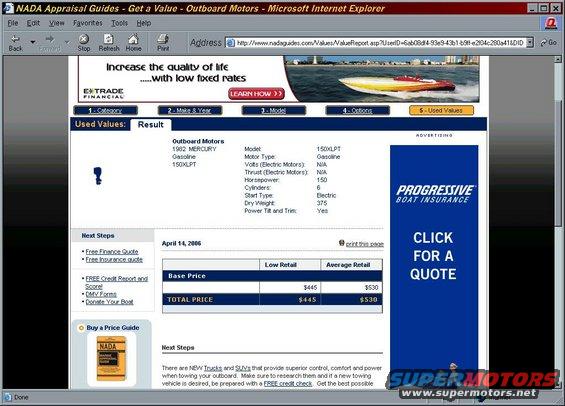Viewport: 565px width, 406px height.
Task: Open the Forward history dropdown arrow
Action: pos(67,43)
